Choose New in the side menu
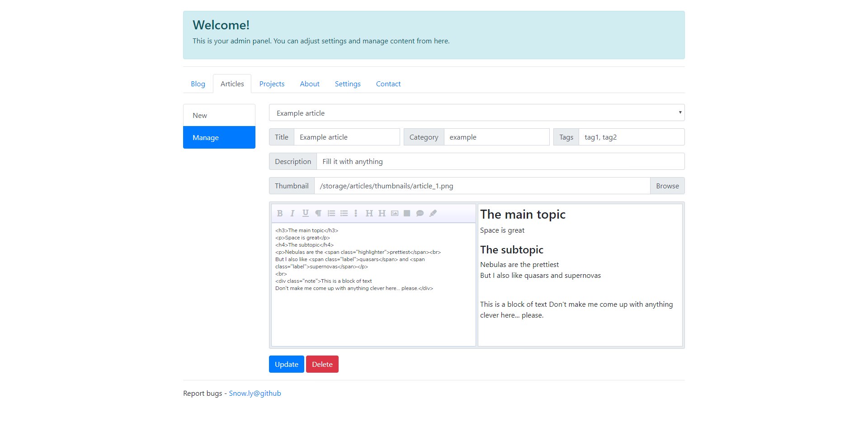Image resolution: width=868 pixels, height=426 pixels. pyautogui.click(x=219, y=115)
